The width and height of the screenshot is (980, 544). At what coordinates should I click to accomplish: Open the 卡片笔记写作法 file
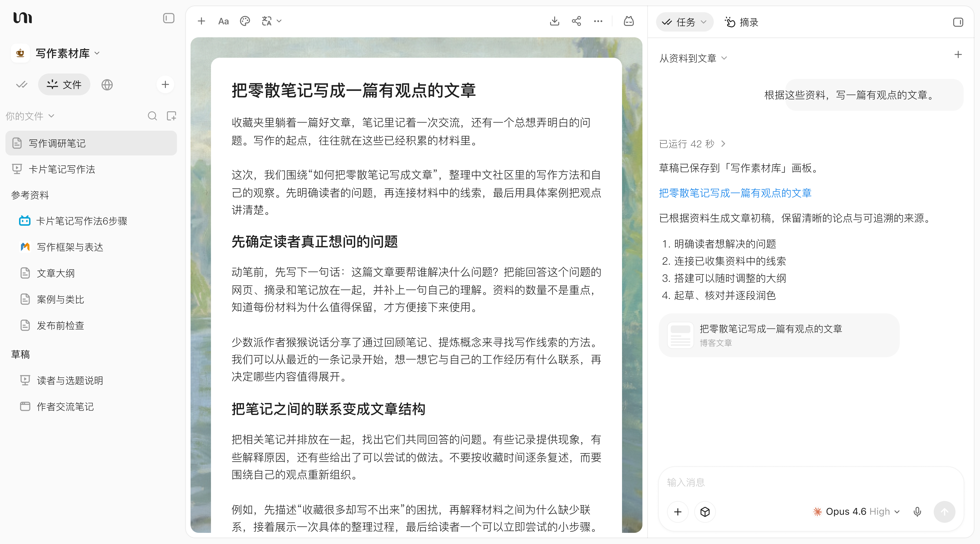click(91, 169)
